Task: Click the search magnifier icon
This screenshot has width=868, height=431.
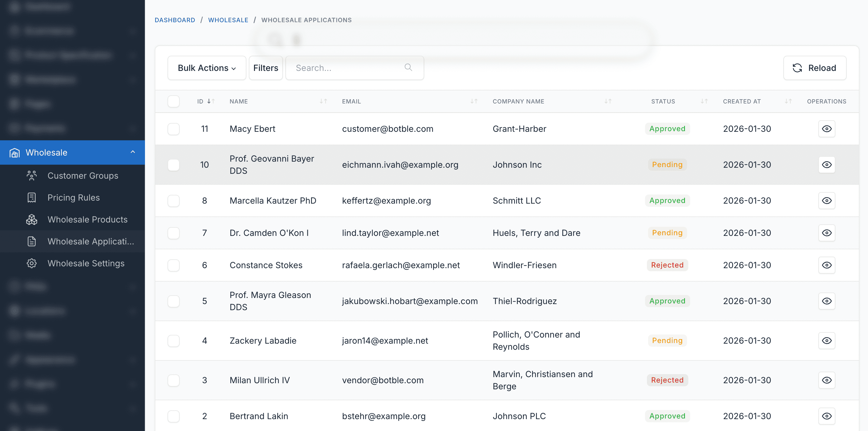Action: pyautogui.click(x=408, y=67)
